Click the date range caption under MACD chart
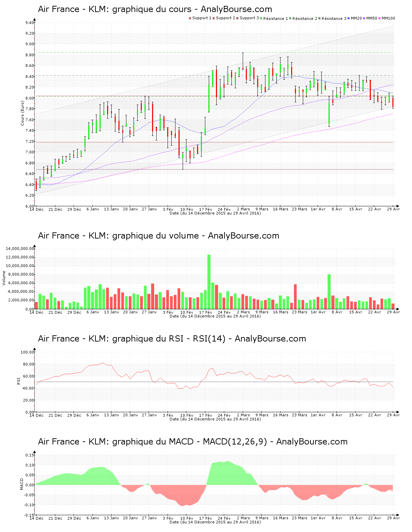 pos(215,522)
